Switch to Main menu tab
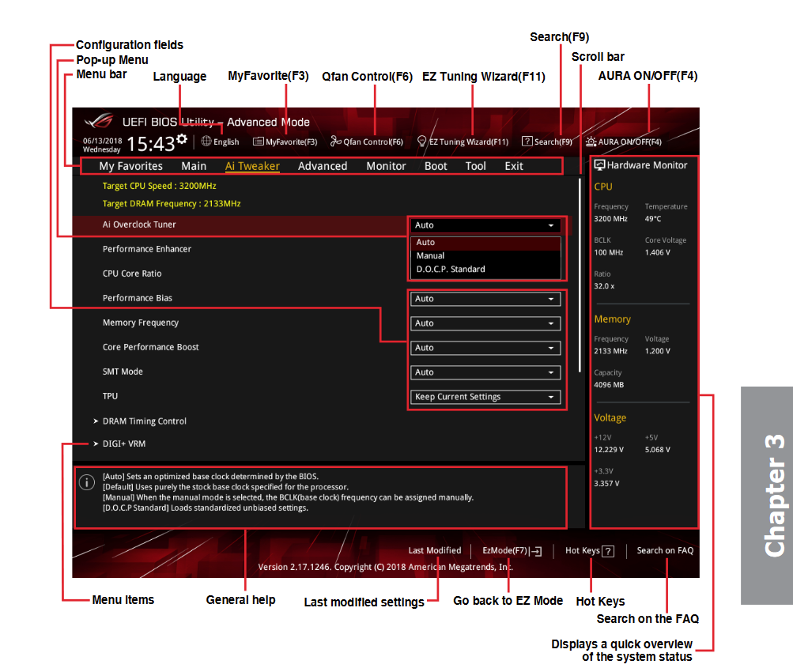 click(x=194, y=166)
